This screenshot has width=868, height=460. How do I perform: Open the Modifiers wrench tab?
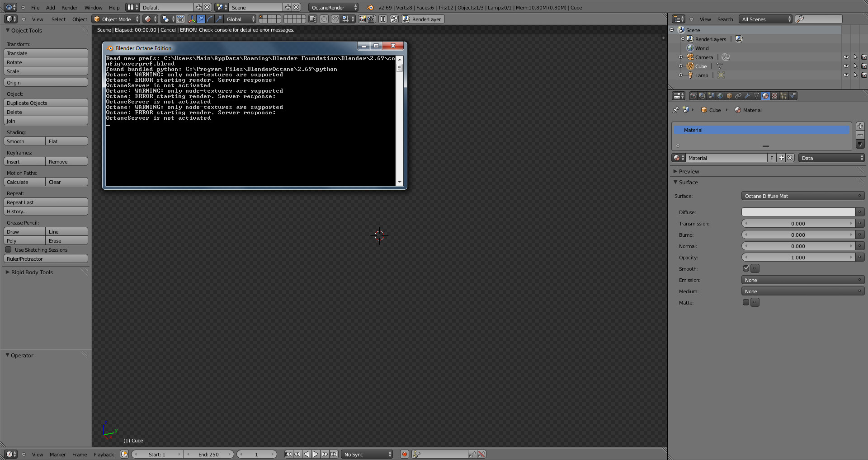tap(747, 96)
